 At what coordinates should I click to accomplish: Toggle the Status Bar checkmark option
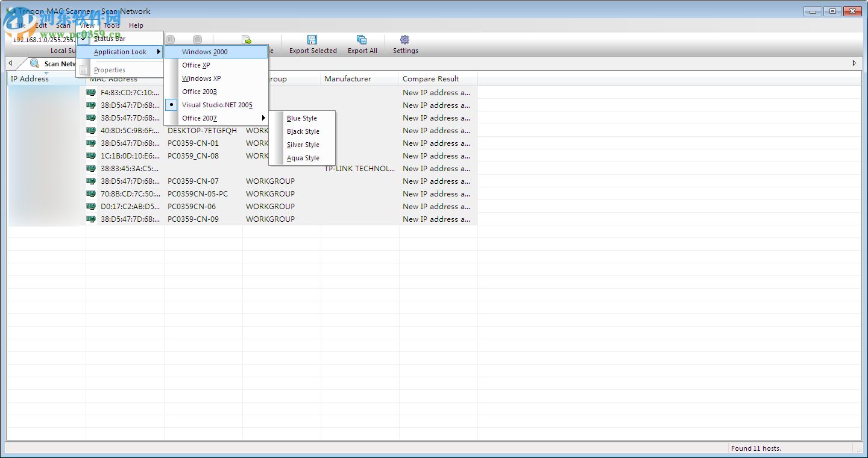point(109,39)
